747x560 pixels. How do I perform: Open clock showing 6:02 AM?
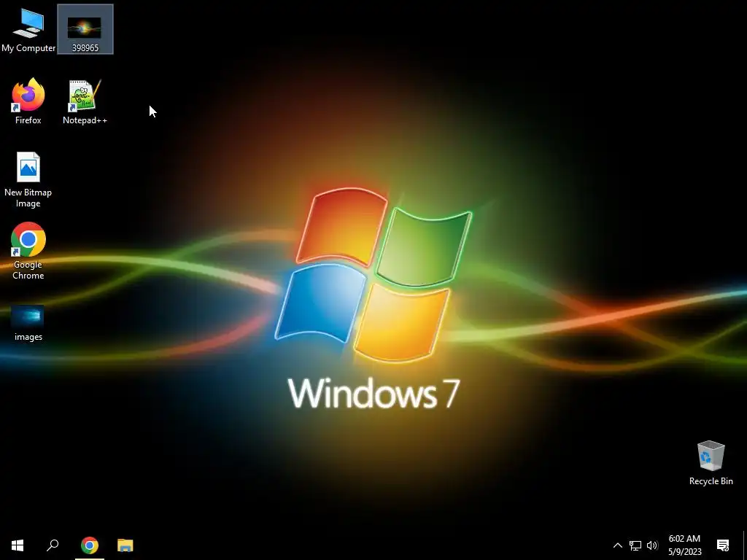tap(684, 545)
